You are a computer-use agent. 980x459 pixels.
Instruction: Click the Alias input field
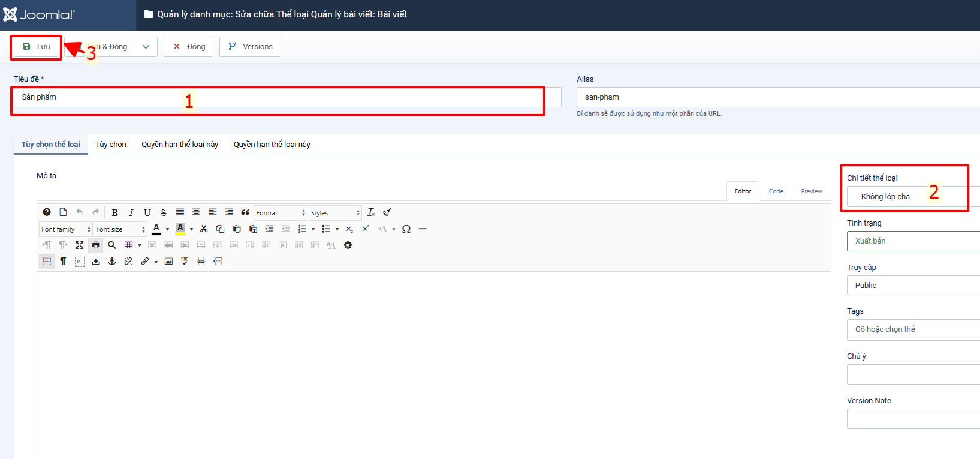pyautogui.click(x=777, y=97)
